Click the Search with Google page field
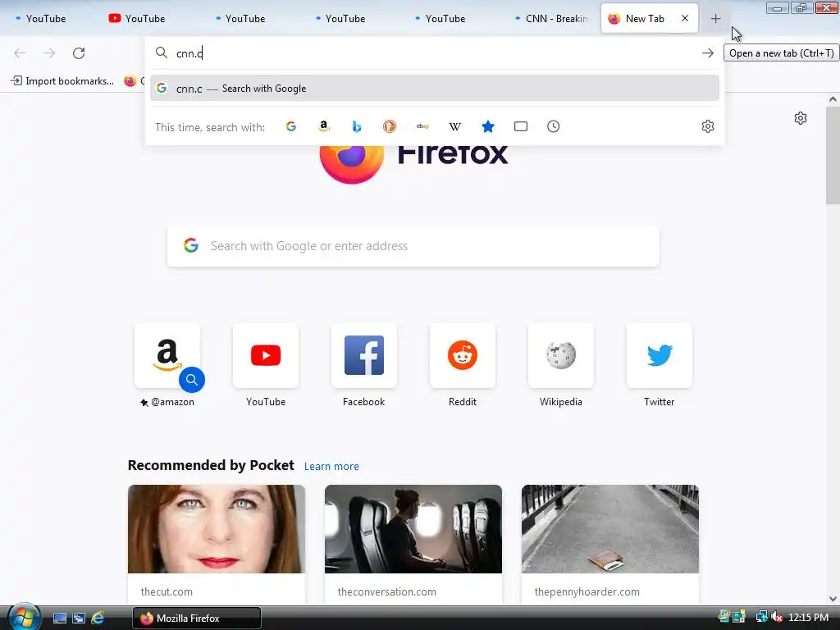 coord(413,246)
